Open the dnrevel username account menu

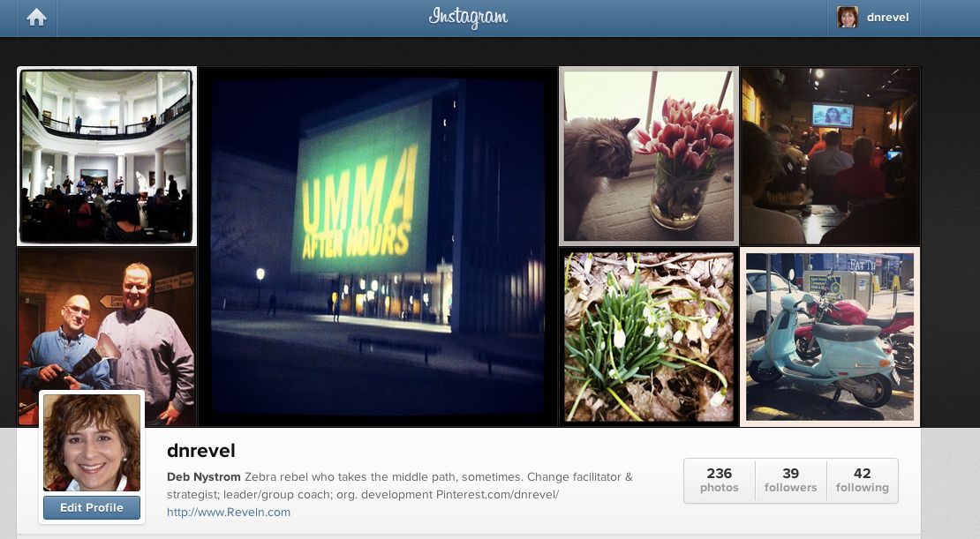[x=887, y=18]
